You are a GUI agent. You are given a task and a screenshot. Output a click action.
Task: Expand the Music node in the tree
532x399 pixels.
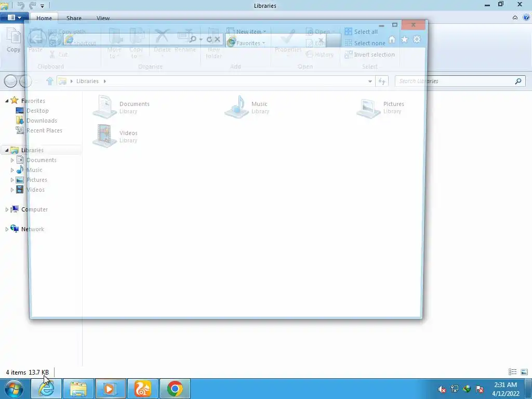pos(12,170)
